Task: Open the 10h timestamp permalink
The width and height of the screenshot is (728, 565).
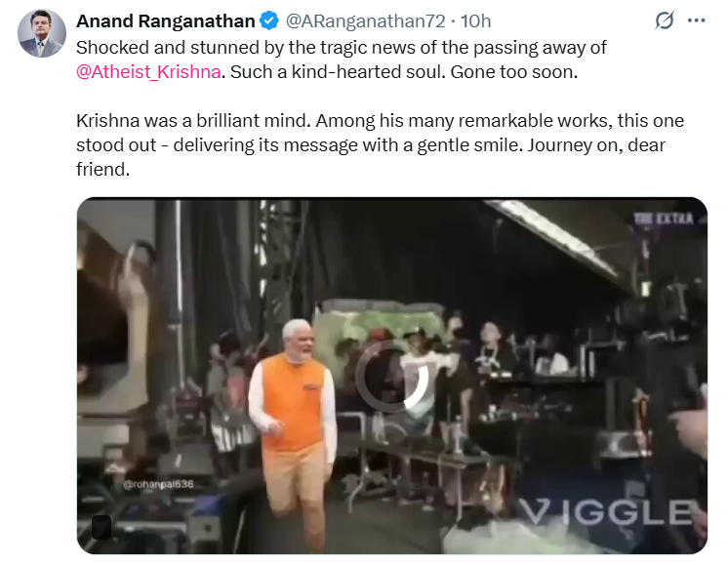Action: point(475,20)
